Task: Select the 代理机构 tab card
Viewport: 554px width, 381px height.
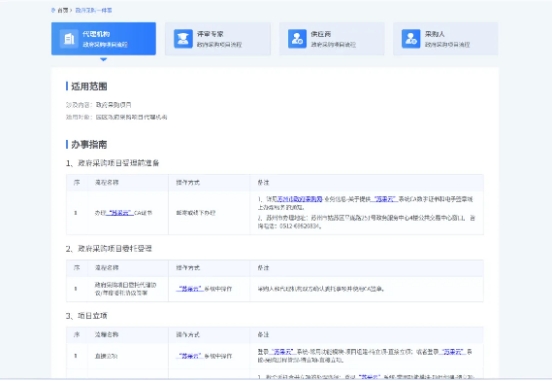Action: pyautogui.click(x=104, y=39)
